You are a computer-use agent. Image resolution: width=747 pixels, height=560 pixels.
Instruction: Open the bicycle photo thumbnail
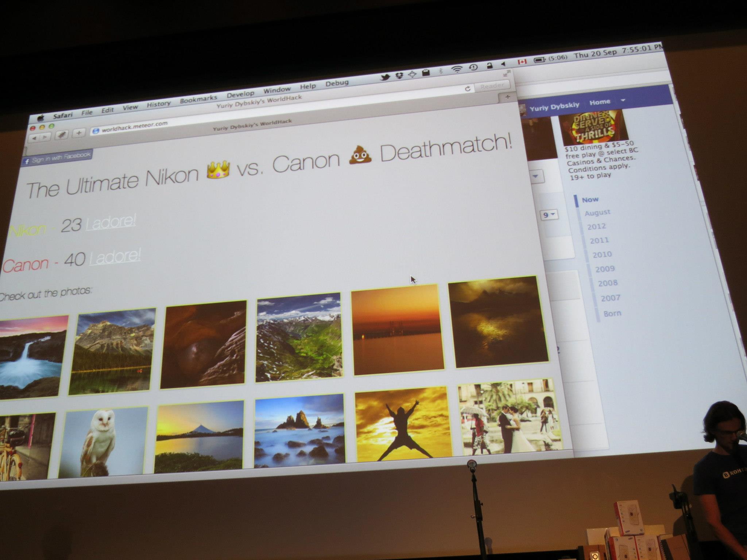tap(28, 447)
